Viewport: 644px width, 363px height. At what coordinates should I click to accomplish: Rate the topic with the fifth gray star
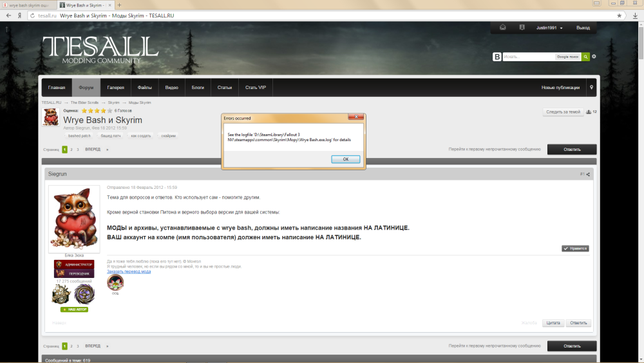point(109,111)
